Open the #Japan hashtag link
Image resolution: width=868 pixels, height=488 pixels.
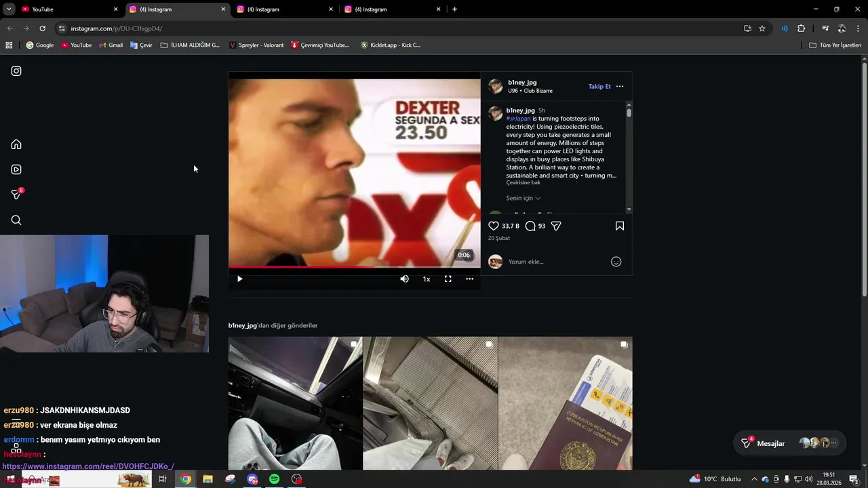pos(519,119)
